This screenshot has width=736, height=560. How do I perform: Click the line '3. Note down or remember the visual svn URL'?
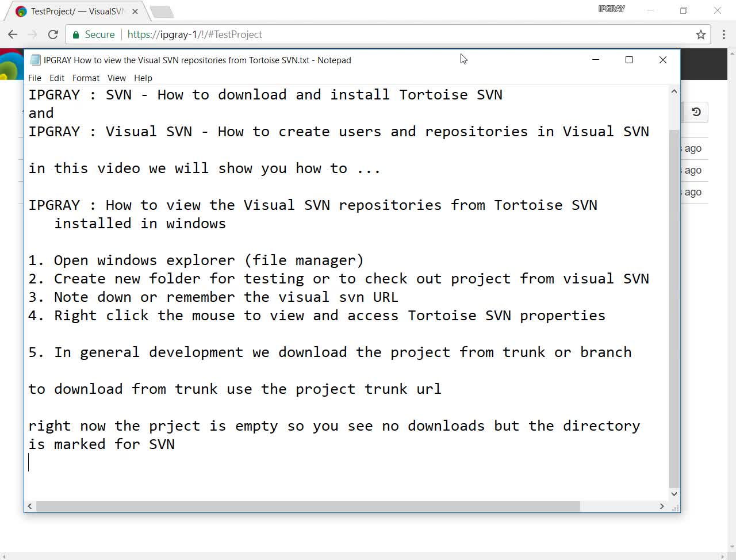click(213, 297)
